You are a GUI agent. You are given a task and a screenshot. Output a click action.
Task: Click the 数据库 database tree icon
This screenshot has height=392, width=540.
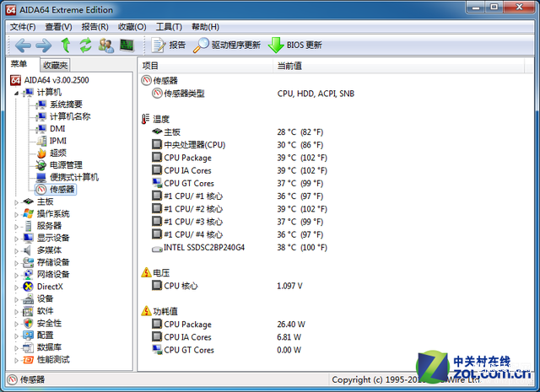(28, 347)
